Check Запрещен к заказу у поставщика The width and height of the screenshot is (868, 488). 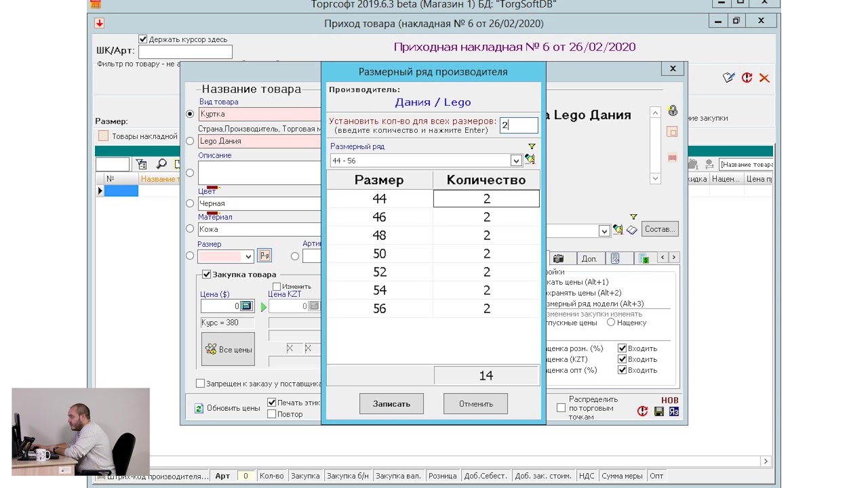point(201,384)
